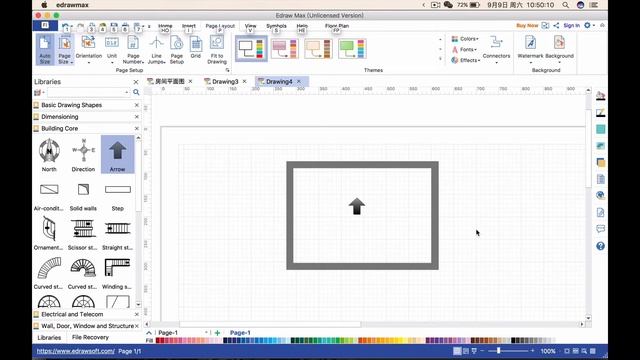Image resolution: width=640 pixels, height=360 pixels.
Task: Open the Unit dropdown
Action: (x=112, y=50)
